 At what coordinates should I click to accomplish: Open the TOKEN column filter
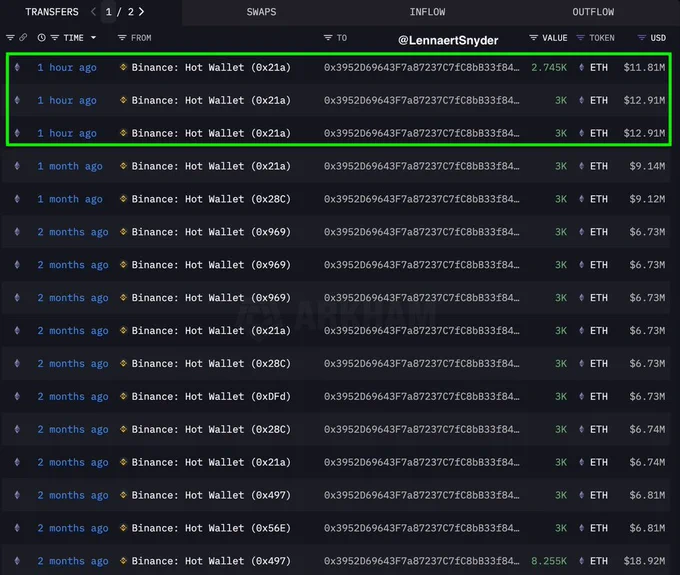(x=580, y=38)
